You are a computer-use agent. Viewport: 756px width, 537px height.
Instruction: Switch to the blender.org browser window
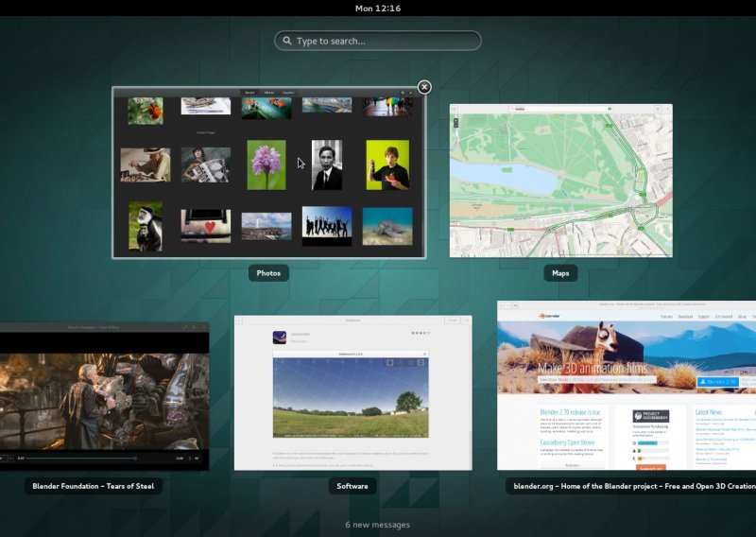pyautogui.click(x=627, y=385)
